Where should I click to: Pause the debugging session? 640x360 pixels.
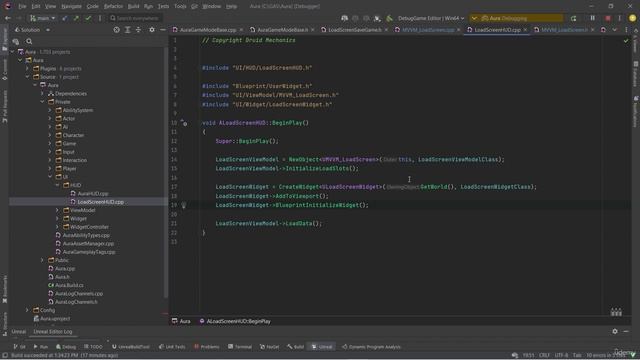pyautogui.click(x=592, y=18)
